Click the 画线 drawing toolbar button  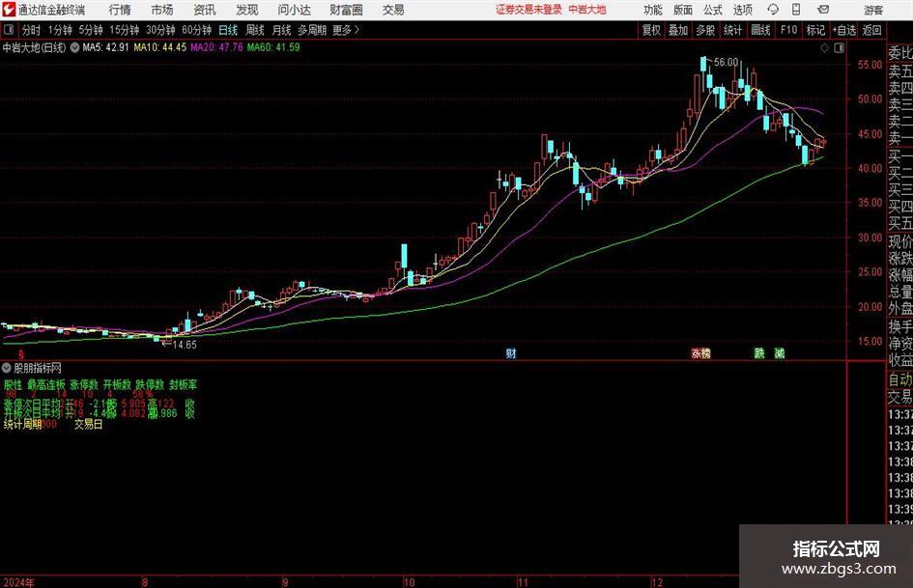760,30
